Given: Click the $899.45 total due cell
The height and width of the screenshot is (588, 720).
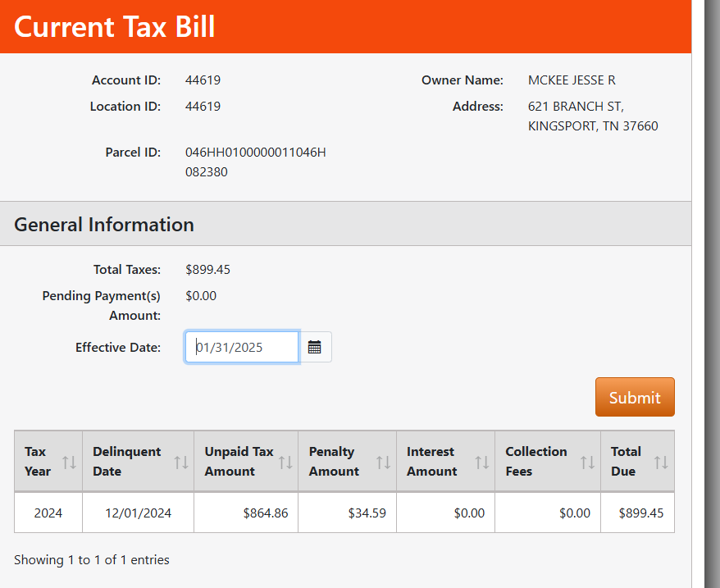Looking at the screenshot, I should [640, 513].
